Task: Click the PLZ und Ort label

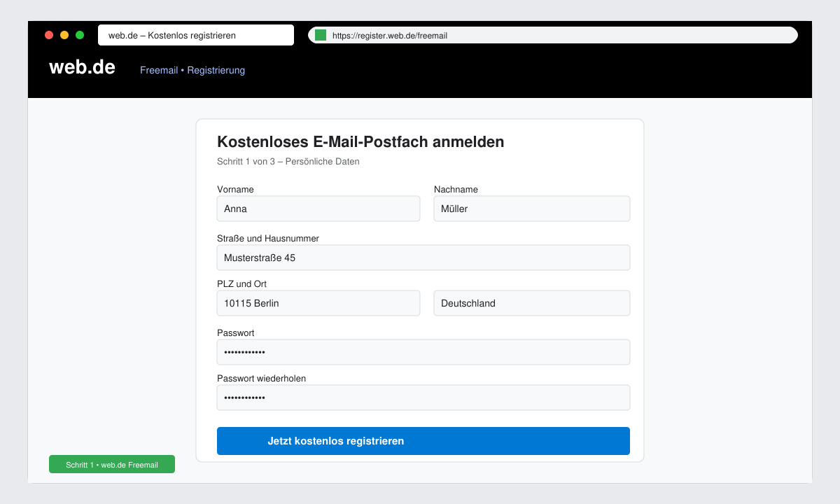Action: 241,284
